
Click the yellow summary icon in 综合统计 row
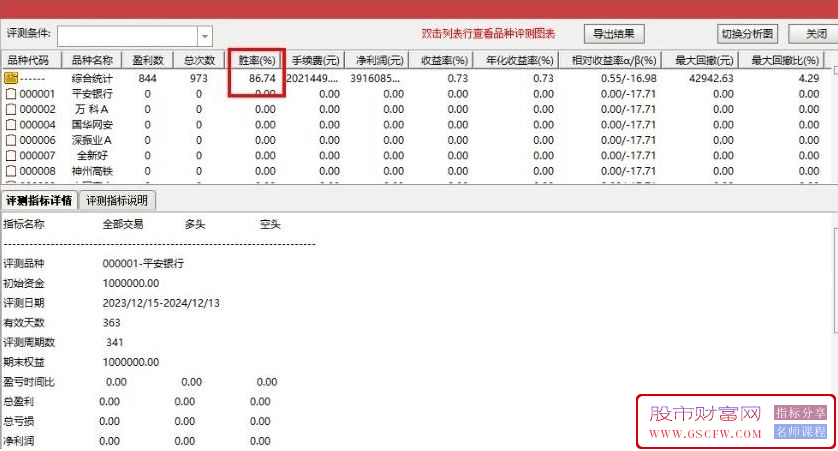[11, 79]
